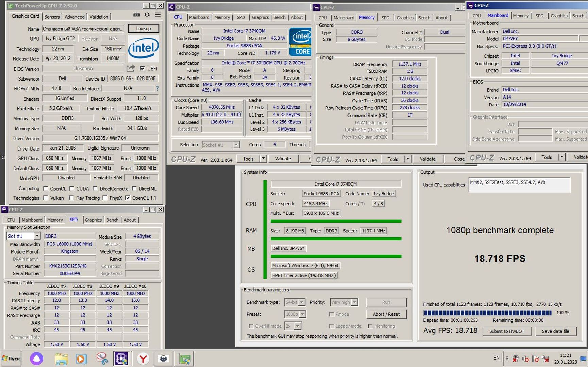
Task: Enable the Ray Tracing checkbox
Action: pyautogui.click(x=71, y=198)
